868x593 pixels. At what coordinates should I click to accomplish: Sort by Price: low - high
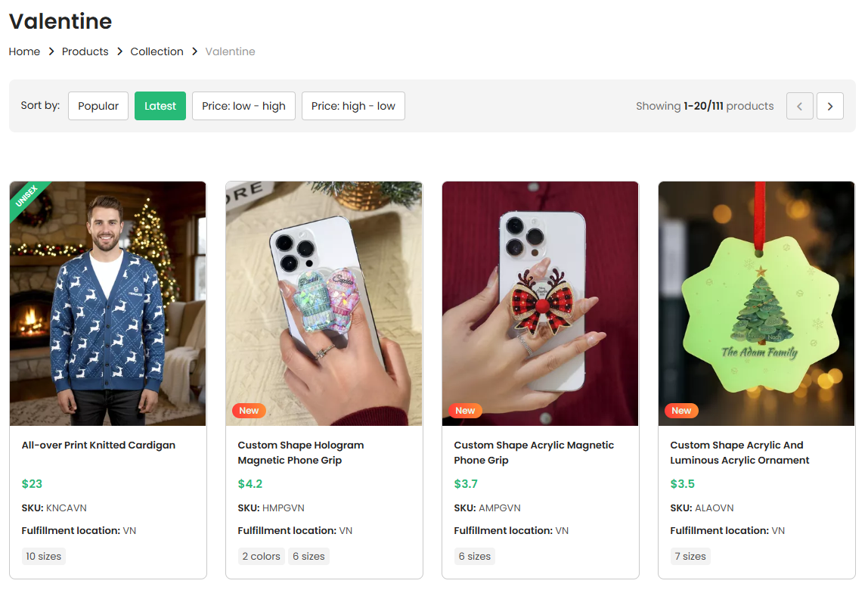coord(243,106)
